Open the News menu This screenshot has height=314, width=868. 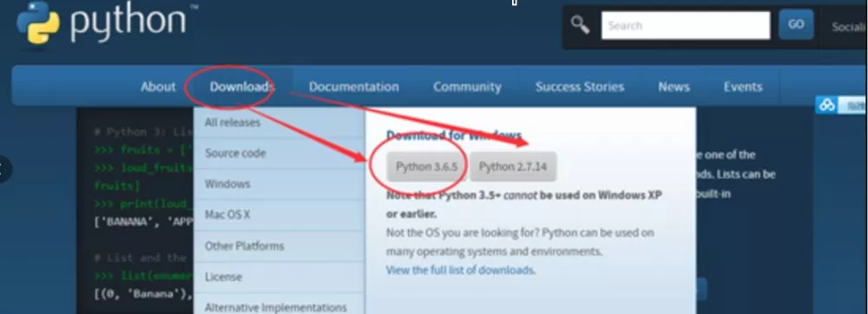[x=674, y=87]
